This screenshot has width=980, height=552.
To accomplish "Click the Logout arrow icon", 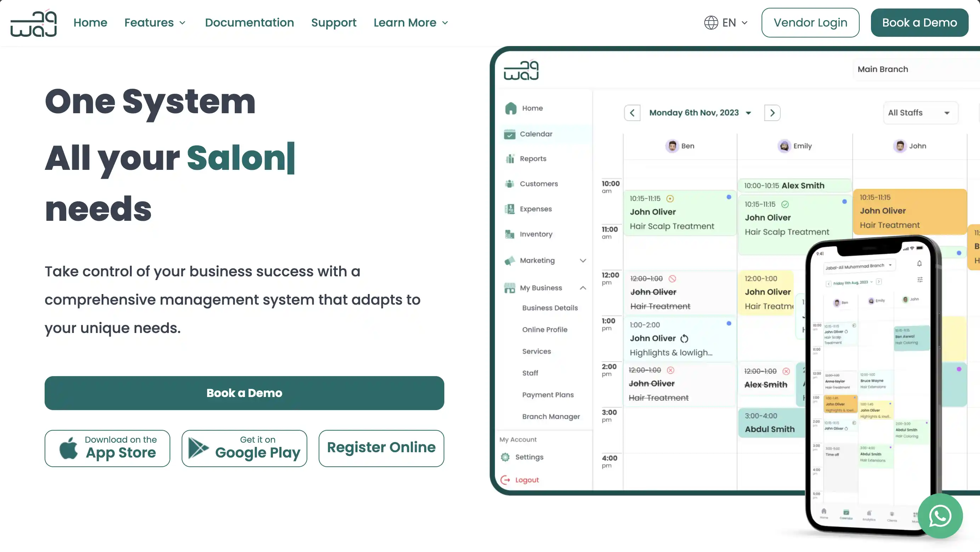I will point(505,480).
